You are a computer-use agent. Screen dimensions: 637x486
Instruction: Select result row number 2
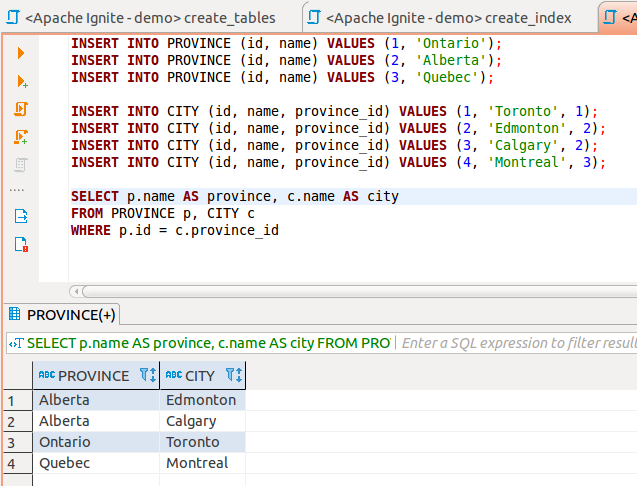point(17,421)
